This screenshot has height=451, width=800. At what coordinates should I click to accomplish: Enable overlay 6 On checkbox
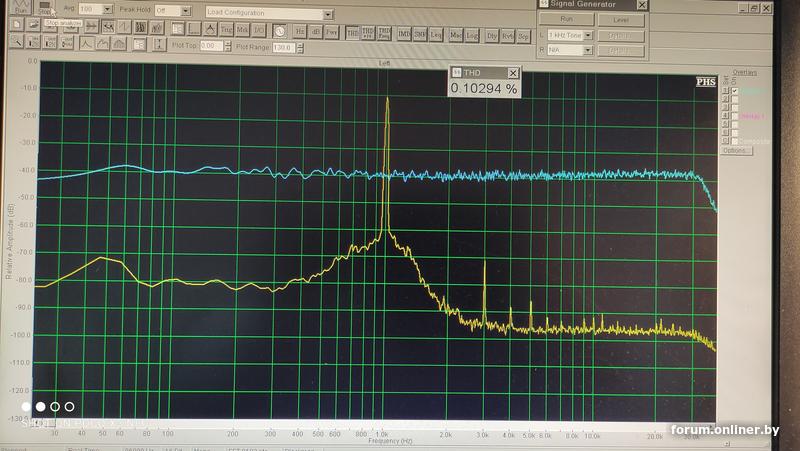pyautogui.click(x=735, y=132)
